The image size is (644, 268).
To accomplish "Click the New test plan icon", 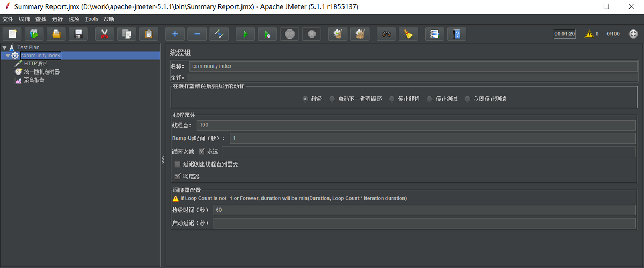I will [12, 34].
